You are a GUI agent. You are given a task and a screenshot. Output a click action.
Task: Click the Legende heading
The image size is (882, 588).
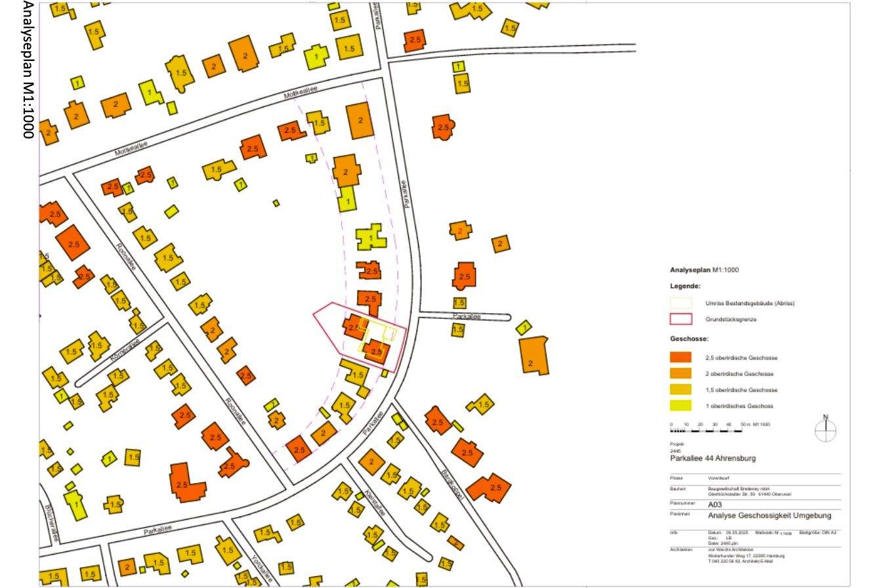685,286
